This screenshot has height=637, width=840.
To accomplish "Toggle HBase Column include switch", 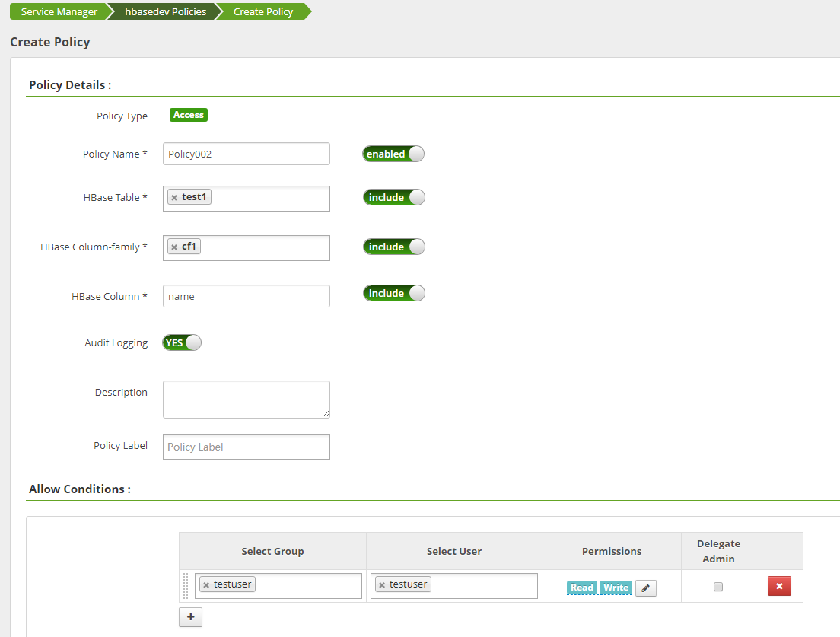I will coord(394,293).
